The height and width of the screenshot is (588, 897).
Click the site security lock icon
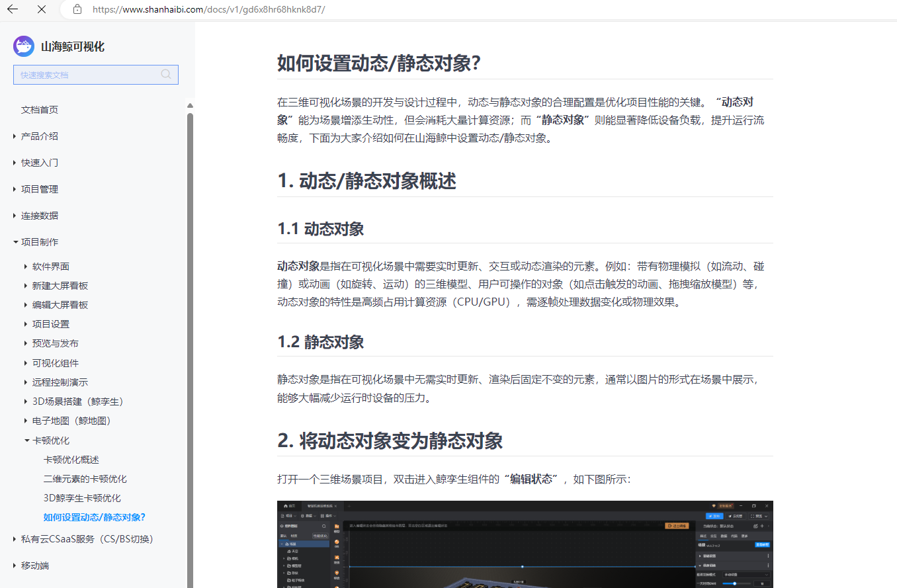click(77, 9)
